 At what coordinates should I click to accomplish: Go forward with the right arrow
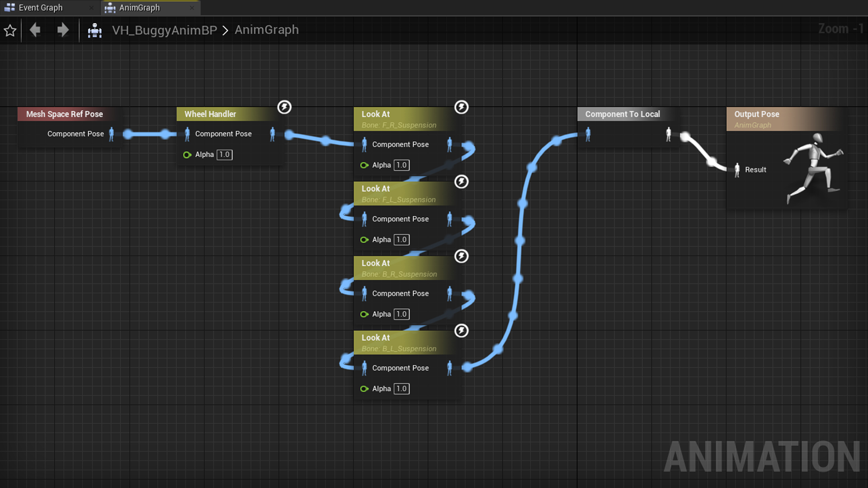click(x=63, y=30)
